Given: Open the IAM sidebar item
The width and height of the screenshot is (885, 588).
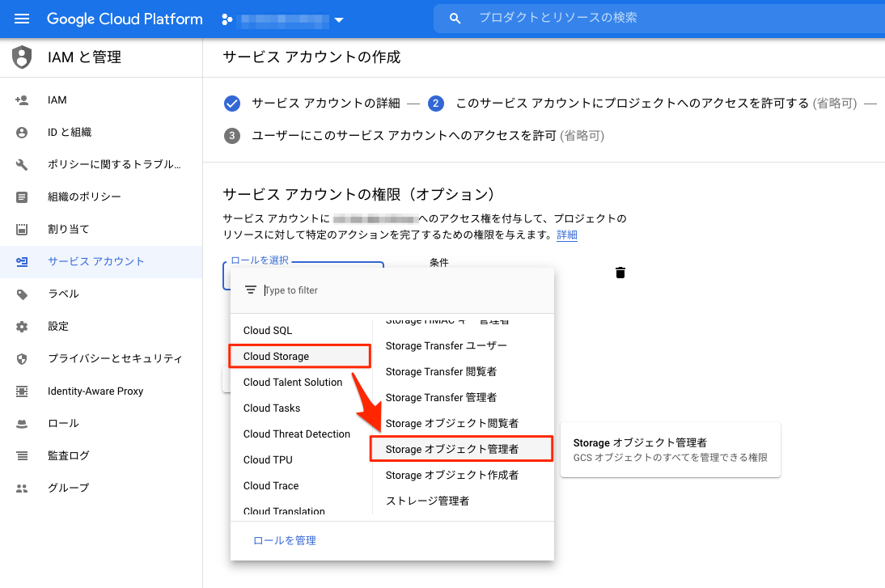Looking at the screenshot, I should [101, 99].
